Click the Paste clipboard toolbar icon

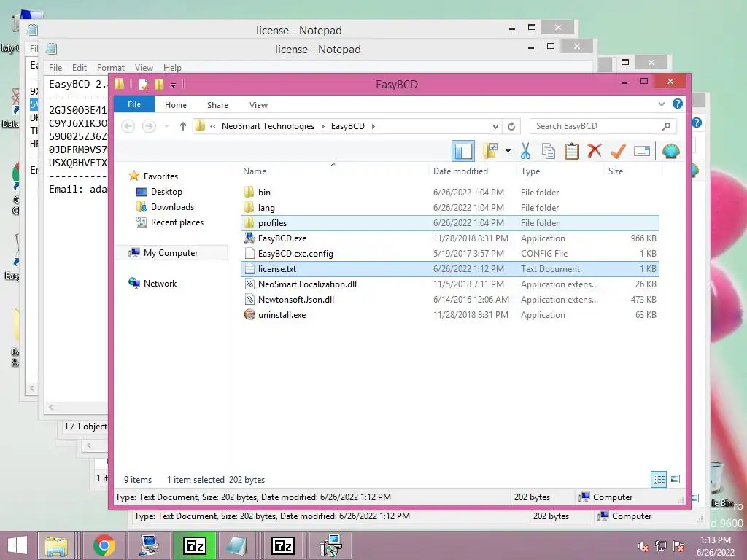point(571,152)
